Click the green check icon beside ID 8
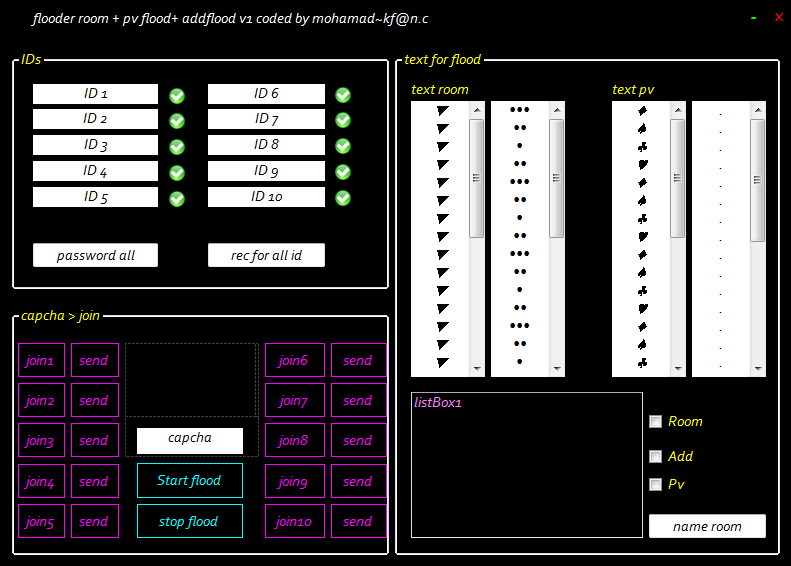 tap(343, 146)
